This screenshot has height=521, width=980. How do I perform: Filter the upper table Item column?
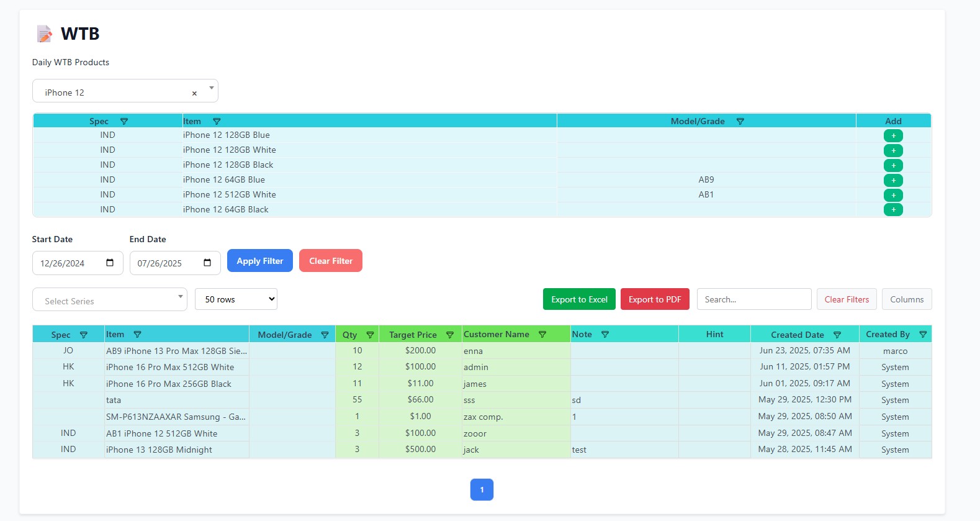(217, 121)
